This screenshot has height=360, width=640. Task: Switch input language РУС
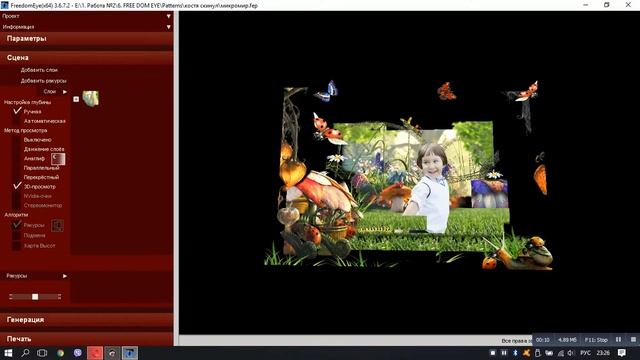point(585,353)
